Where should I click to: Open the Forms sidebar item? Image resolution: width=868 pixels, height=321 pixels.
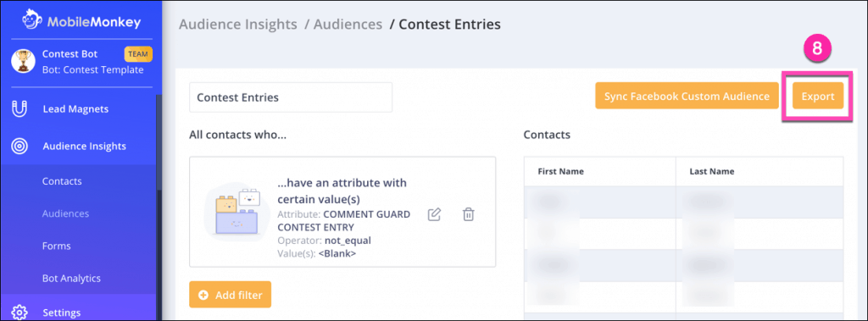click(57, 245)
